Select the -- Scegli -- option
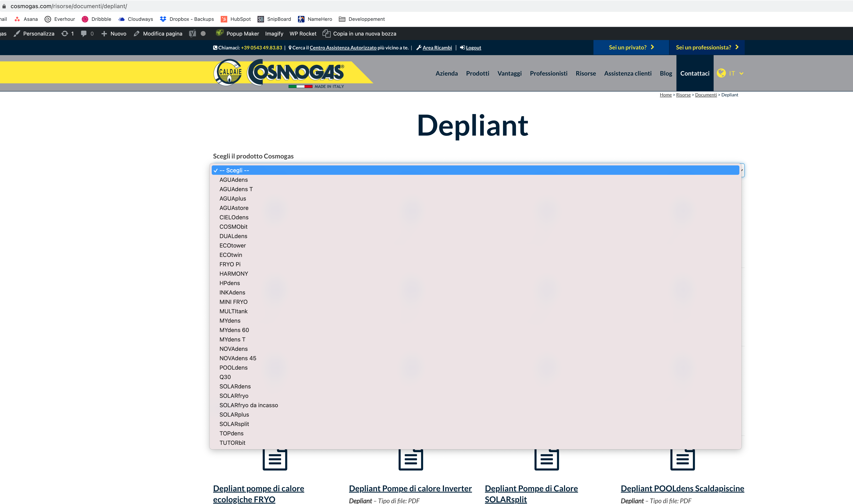Viewport: 853px width, 504px height. [475, 170]
